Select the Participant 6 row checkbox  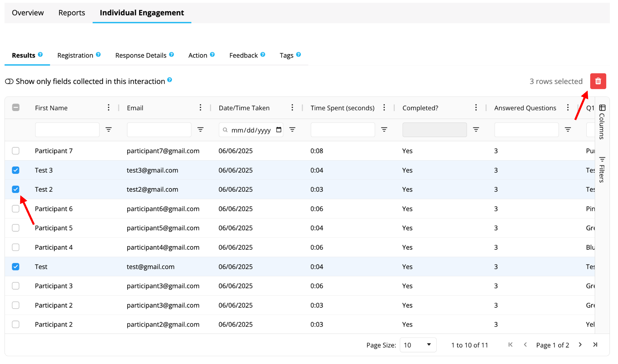[x=16, y=209]
